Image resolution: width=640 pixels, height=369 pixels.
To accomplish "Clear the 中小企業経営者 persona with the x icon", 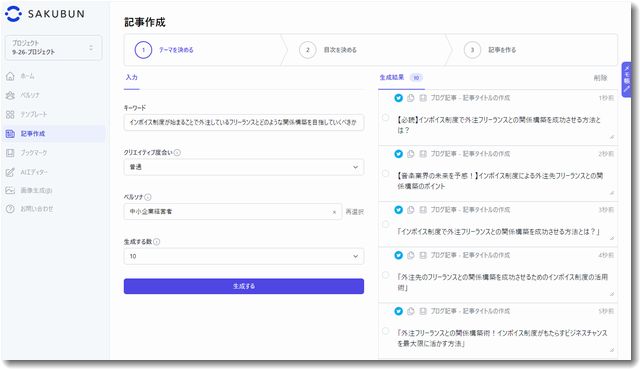I will (x=334, y=212).
